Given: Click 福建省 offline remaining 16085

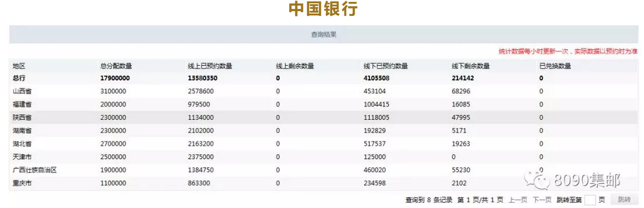Looking at the screenshot, I should [461, 104].
